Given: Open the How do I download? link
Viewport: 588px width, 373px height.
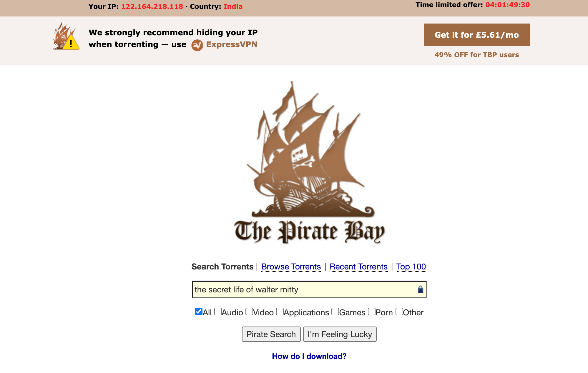Looking at the screenshot, I should [x=309, y=356].
